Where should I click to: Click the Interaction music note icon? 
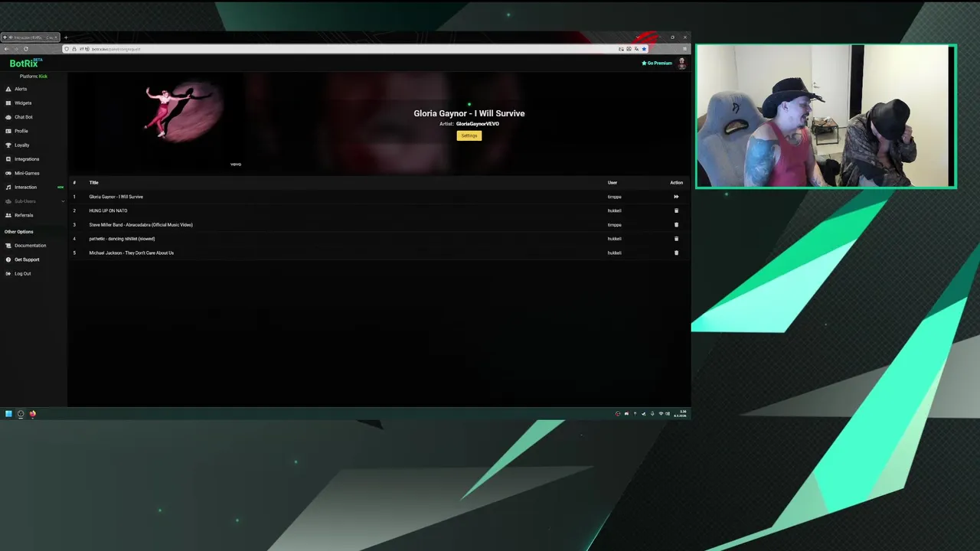point(8,187)
